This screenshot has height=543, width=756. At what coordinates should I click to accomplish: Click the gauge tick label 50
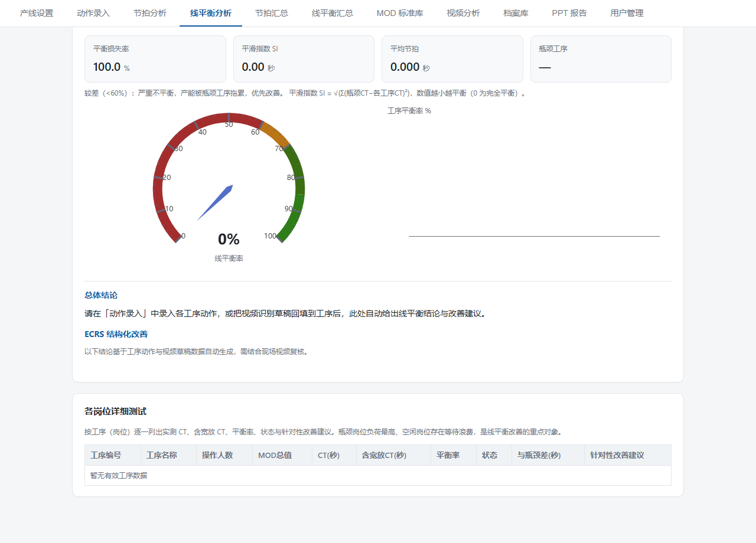[229, 124]
